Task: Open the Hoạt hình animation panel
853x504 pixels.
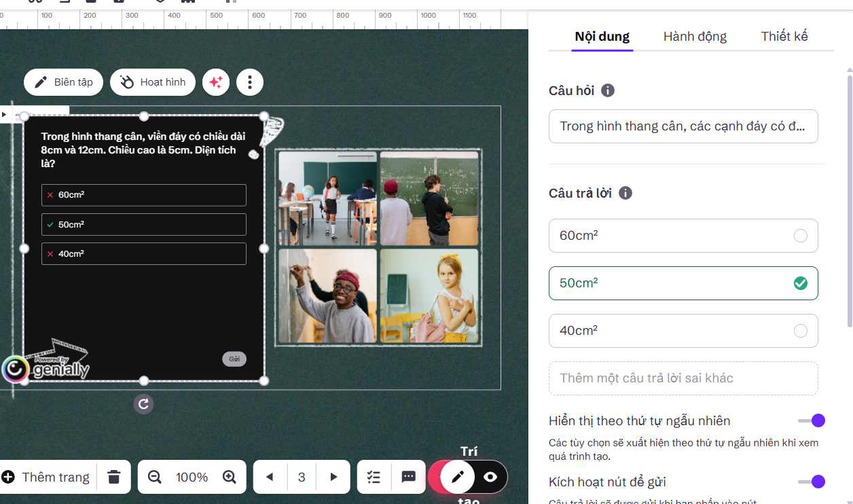Action: [152, 82]
